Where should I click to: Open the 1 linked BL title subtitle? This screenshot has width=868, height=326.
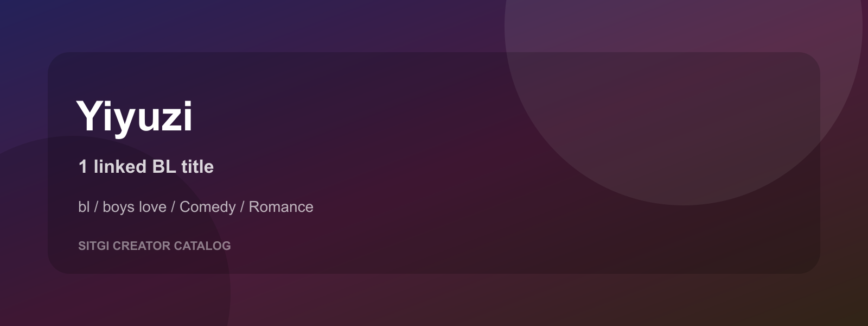(146, 166)
